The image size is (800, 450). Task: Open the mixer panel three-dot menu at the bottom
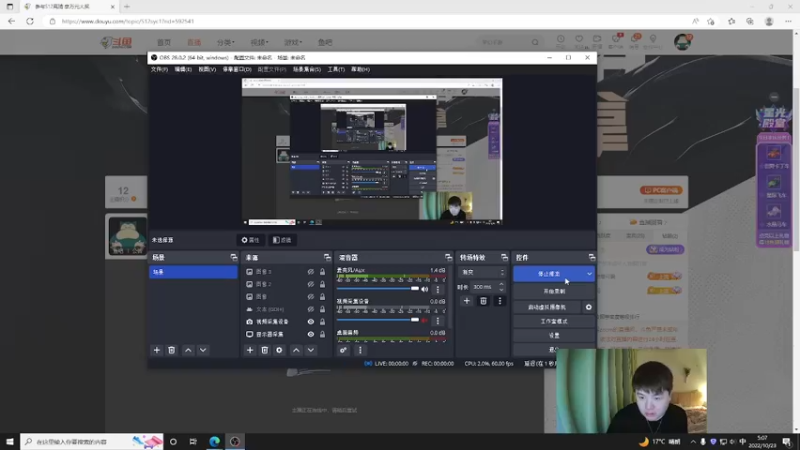[x=360, y=350]
